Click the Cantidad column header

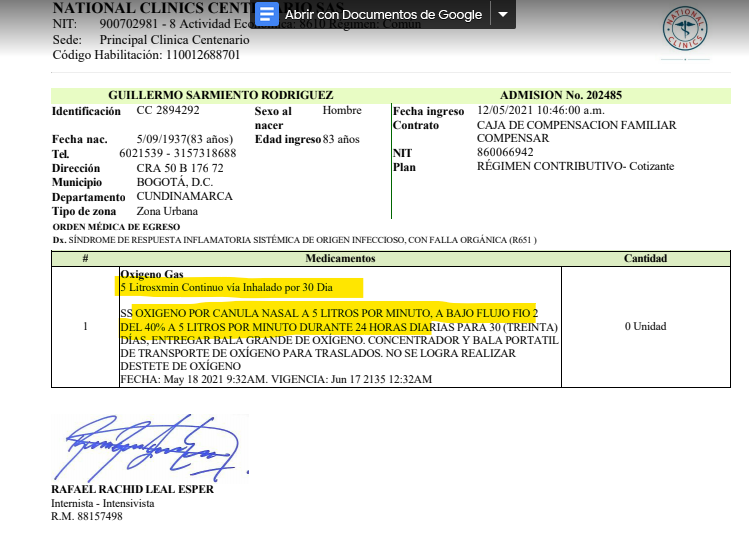[645, 258]
